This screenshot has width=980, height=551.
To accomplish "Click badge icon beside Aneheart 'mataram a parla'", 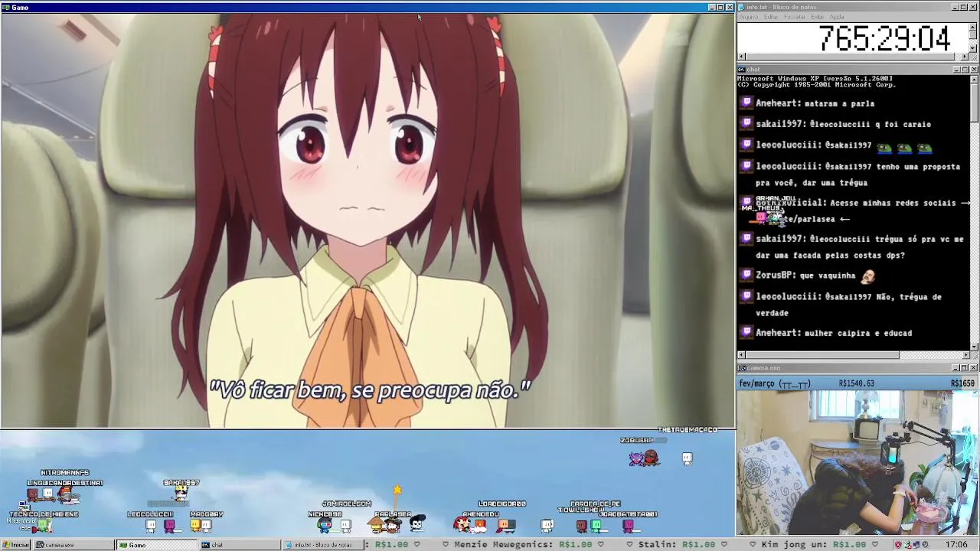I will (746, 103).
